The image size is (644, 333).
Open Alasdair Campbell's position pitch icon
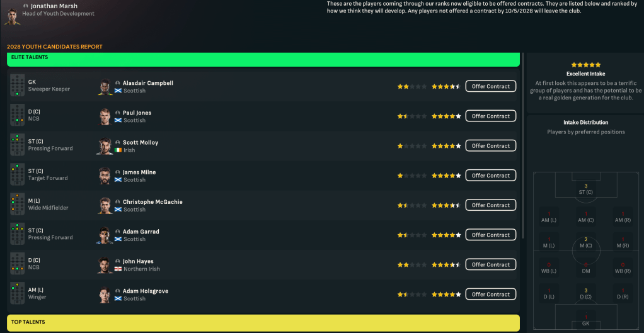point(17,86)
